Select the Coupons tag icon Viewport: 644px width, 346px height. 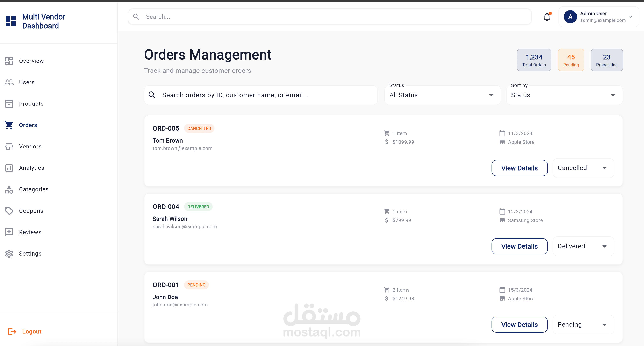(9, 211)
